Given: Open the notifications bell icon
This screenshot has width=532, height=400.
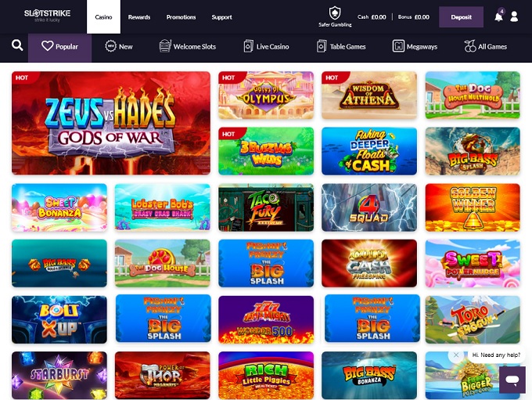Looking at the screenshot, I should pyautogui.click(x=498, y=16).
